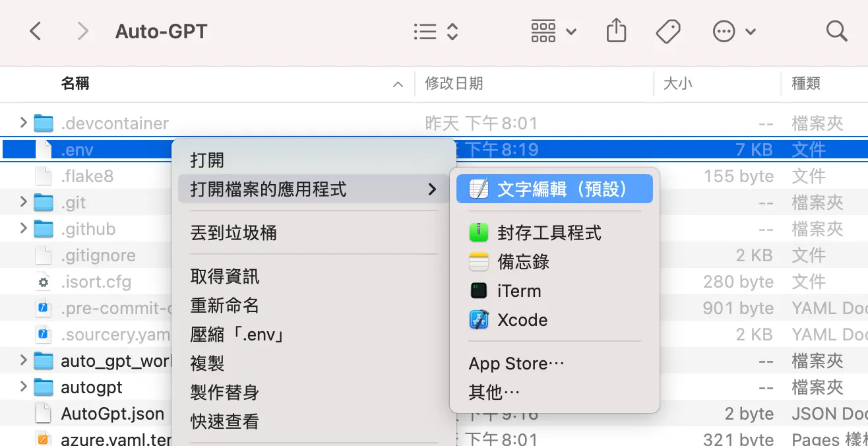Select the .git folder icon
868x446 pixels.
pyautogui.click(x=44, y=203)
